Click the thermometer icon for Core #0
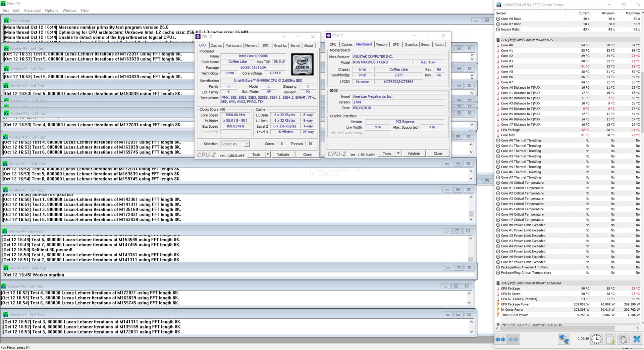644x350 pixels. (x=498, y=45)
